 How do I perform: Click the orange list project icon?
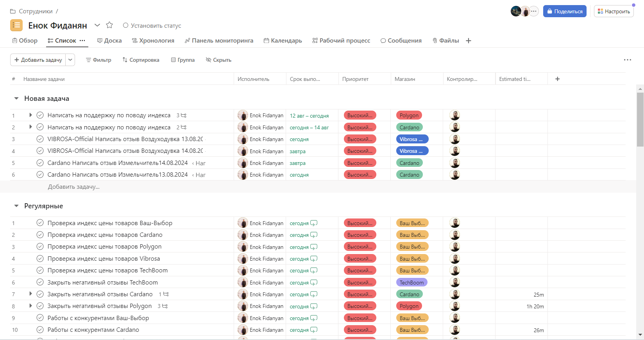coord(16,25)
